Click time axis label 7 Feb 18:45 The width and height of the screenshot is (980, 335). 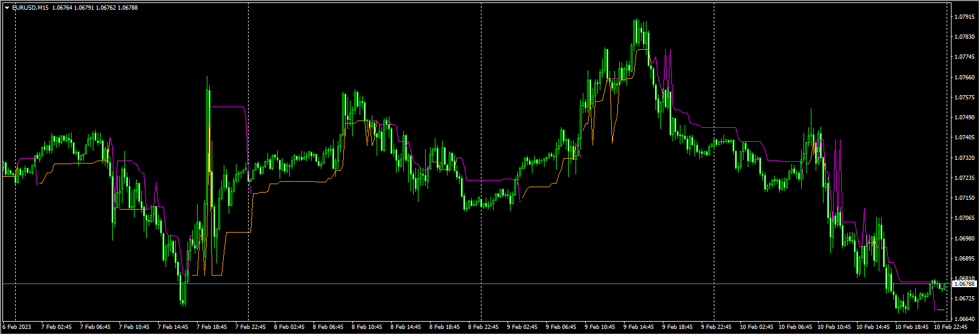click(x=212, y=327)
